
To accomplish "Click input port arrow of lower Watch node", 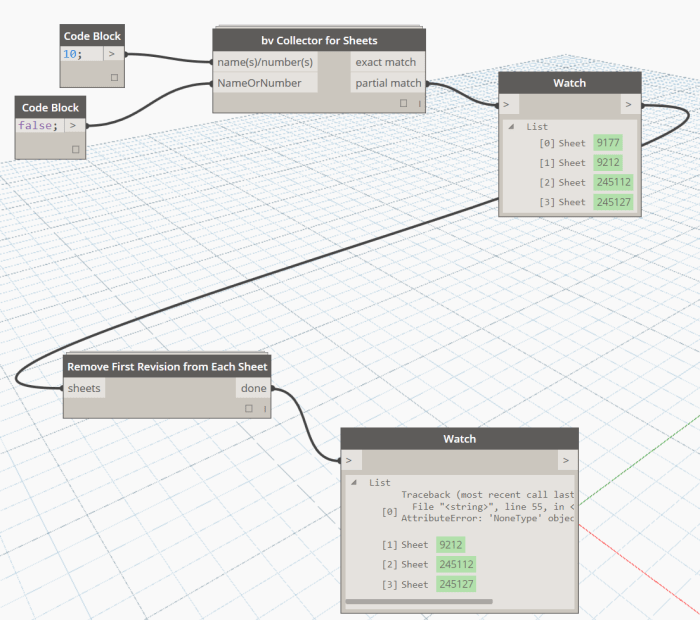I will tap(349, 460).
